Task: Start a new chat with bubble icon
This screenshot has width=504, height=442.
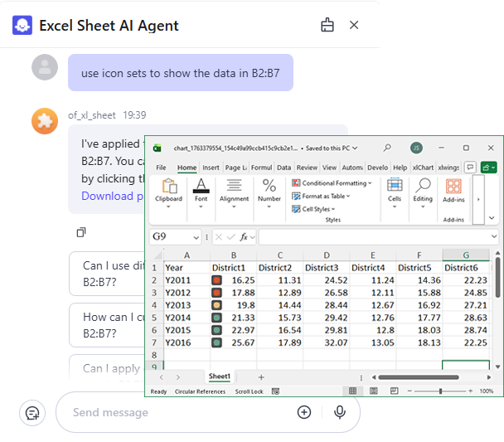Action: tap(32, 413)
